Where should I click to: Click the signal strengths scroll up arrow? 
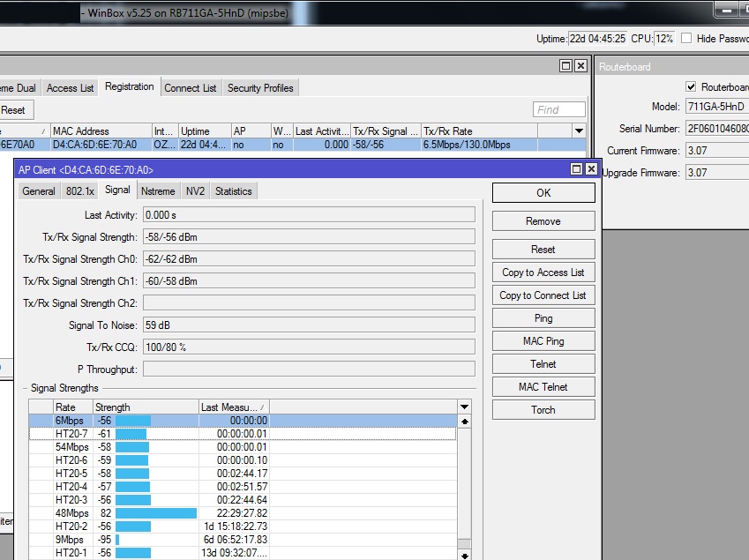[464, 422]
